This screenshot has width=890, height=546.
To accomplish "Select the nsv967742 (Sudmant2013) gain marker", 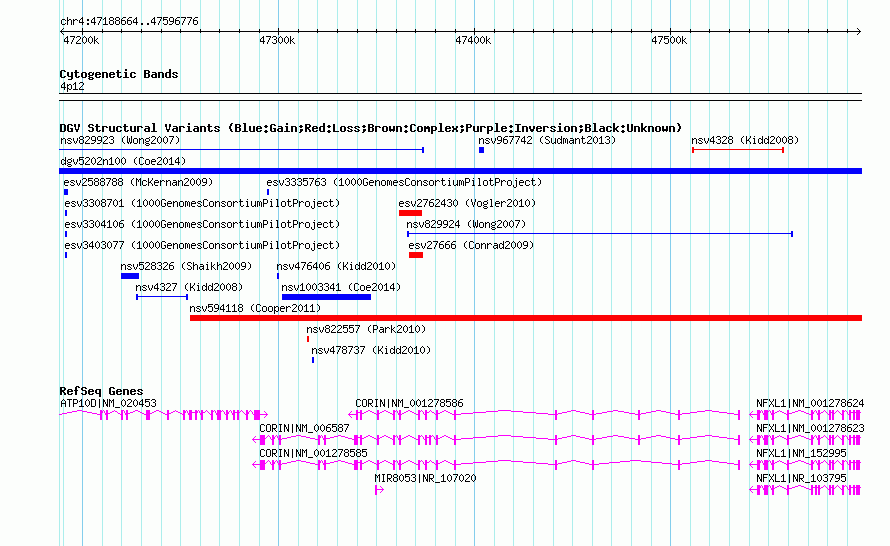I will coord(481,150).
